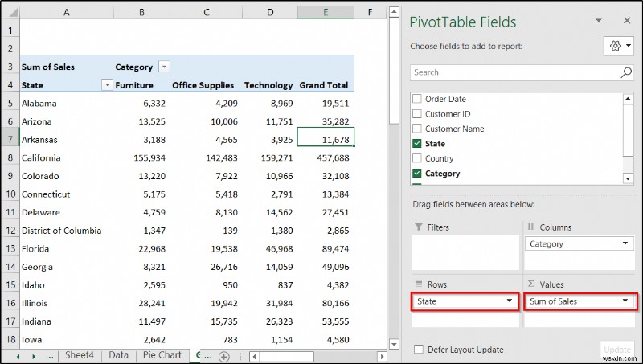Click the add new sheet plus icon

tap(224, 355)
